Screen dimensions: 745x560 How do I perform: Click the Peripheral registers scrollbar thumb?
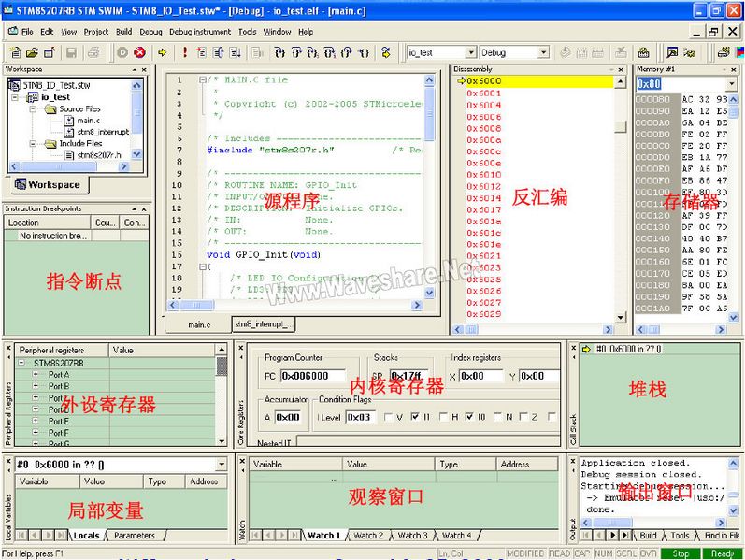point(222,366)
